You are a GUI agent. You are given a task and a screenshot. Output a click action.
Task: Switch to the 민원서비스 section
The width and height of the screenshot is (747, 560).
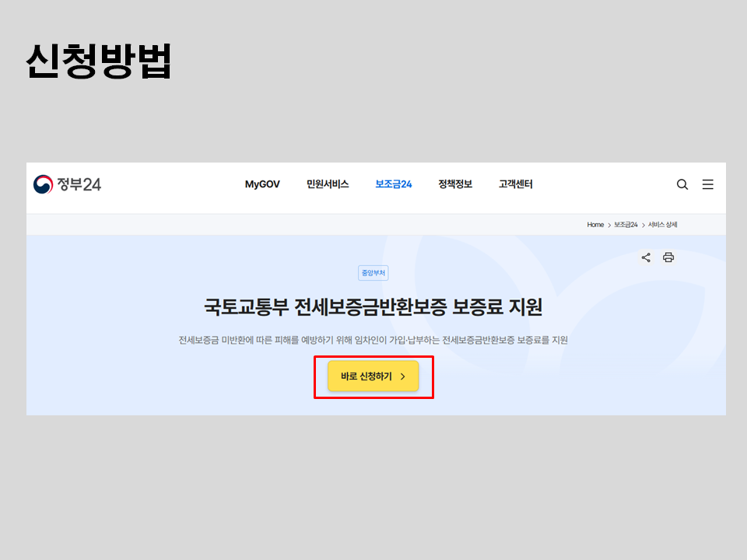pyautogui.click(x=328, y=184)
